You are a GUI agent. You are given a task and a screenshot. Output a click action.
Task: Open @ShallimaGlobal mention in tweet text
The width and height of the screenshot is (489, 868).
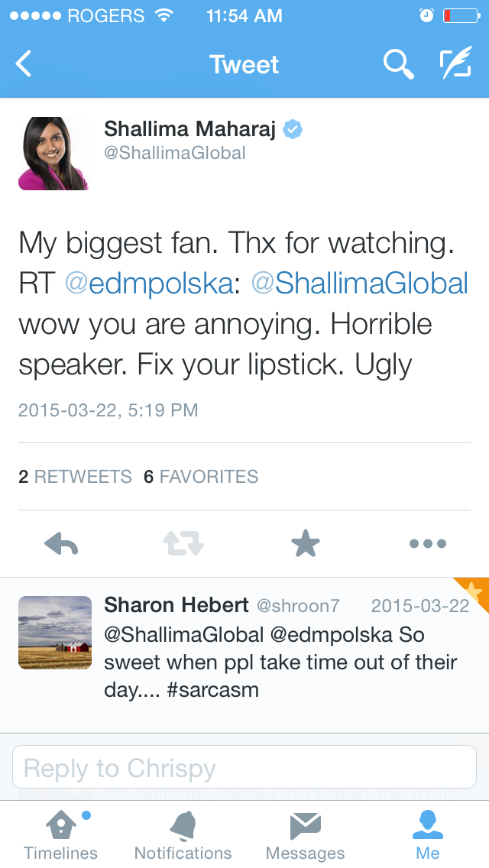click(x=359, y=283)
